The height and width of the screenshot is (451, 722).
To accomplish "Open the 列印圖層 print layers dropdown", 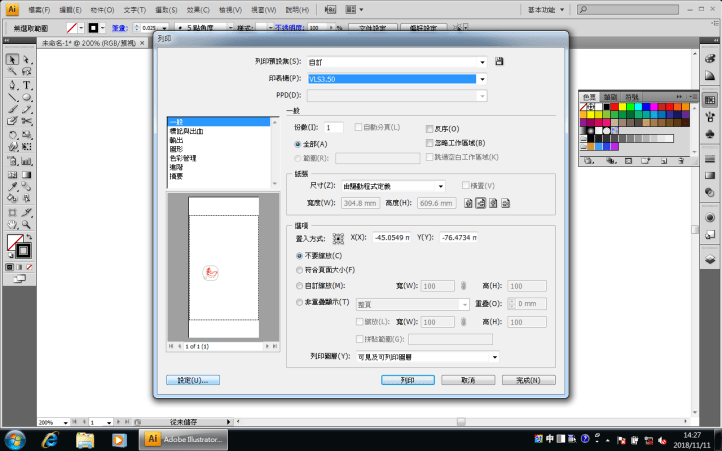I will 494,356.
